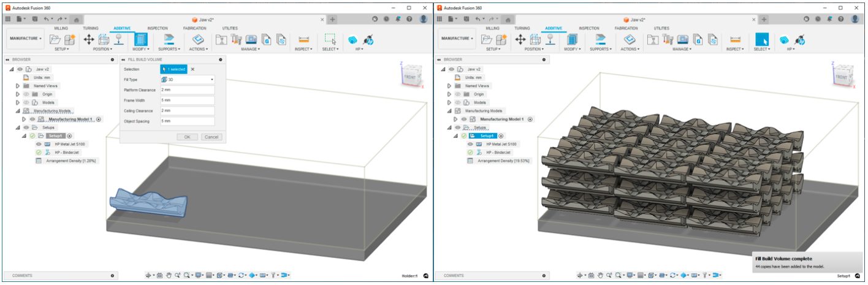Click the '1 selected' selection button
Viewport: 868px width, 285px height.
pyautogui.click(x=173, y=69)
